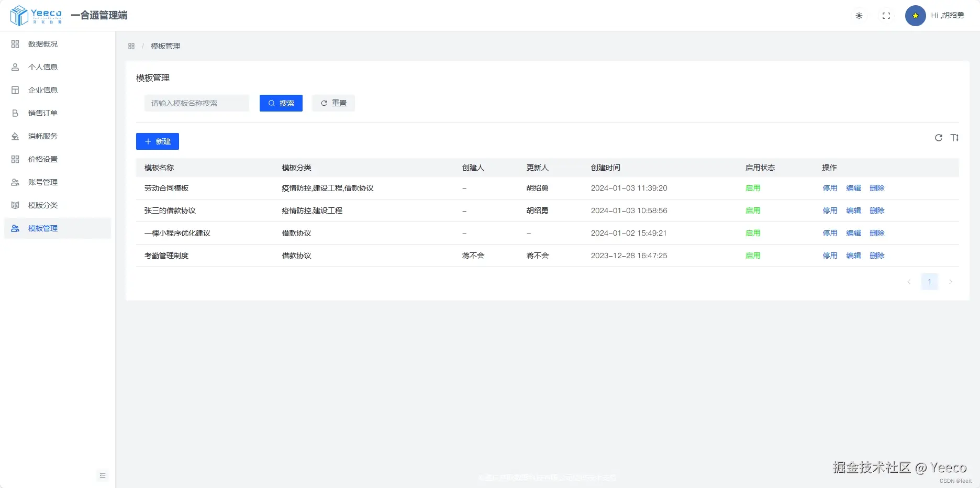Click the 模版分类 book icon
980x488 pixels.
point(15,205)
